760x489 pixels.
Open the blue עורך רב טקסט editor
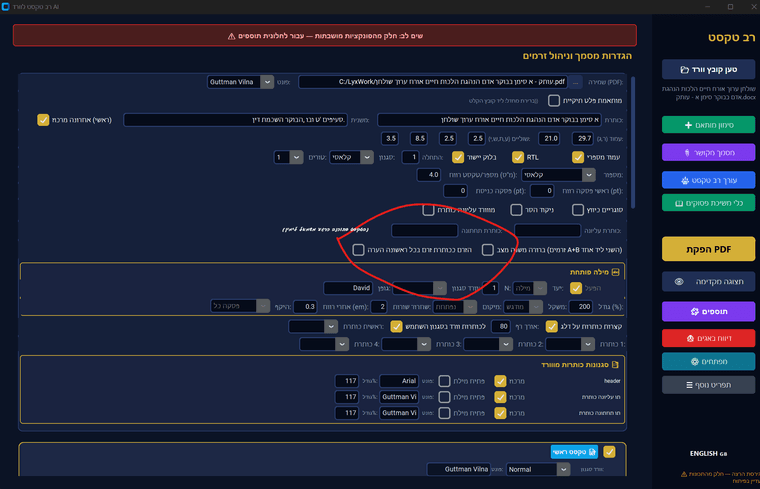pyautogui.click(x=702, y=179)
